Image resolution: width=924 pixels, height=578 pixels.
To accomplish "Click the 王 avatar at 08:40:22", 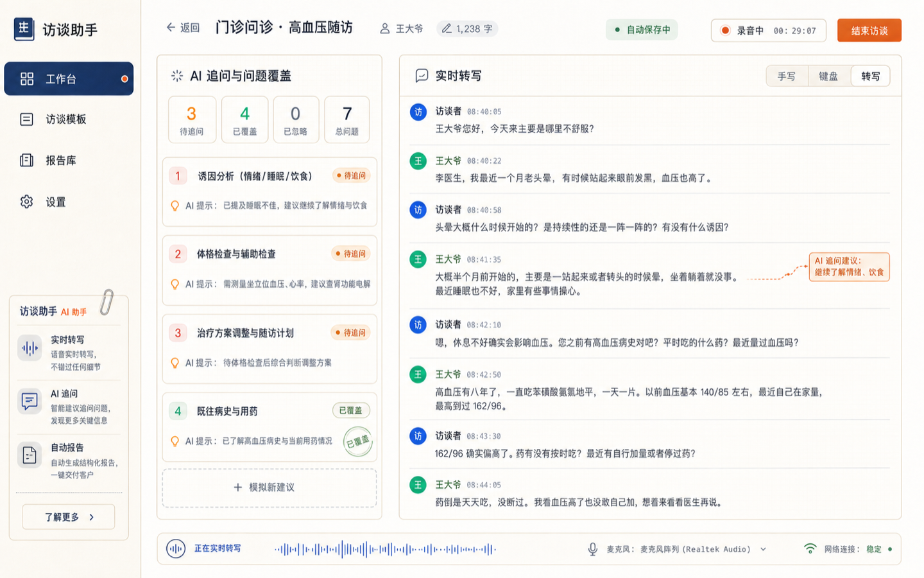I will click(x=418, y=161).
